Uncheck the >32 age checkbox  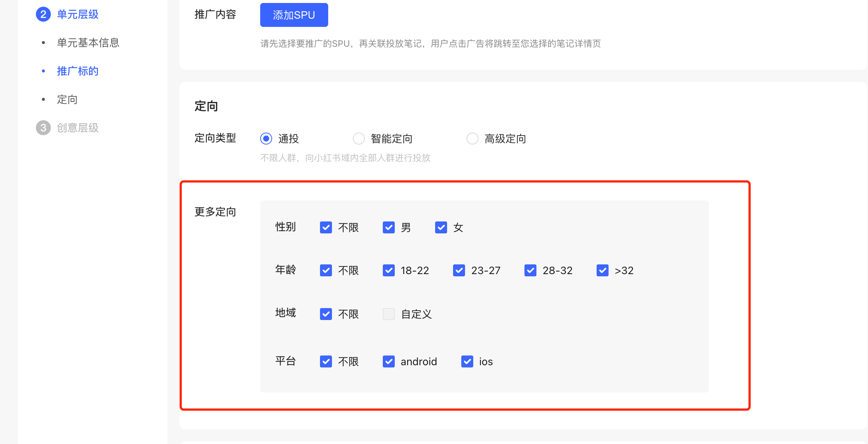click(603, 270)
